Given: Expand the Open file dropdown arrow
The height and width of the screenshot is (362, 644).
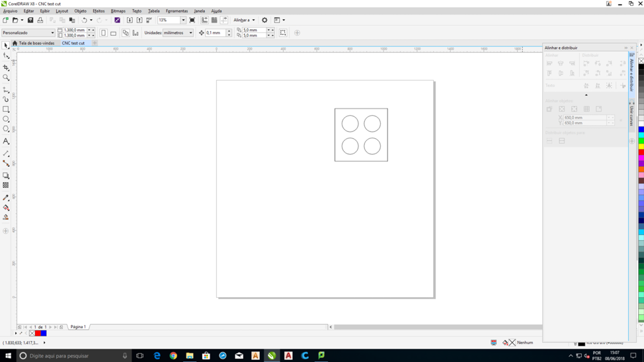Looking at the screenshot, I should click(x=22, y=20).
